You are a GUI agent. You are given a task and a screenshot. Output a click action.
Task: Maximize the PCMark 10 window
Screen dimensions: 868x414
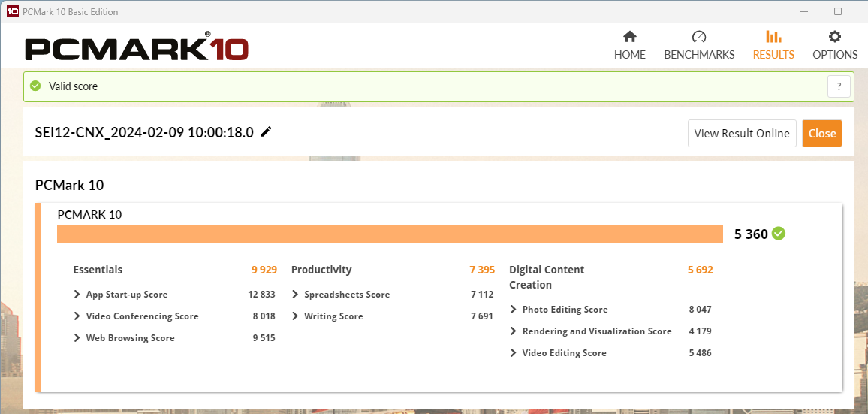point(838,11)
